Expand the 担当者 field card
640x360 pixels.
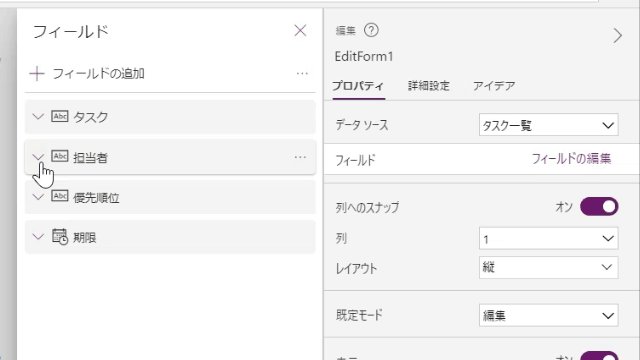click(x=38, y=157)
